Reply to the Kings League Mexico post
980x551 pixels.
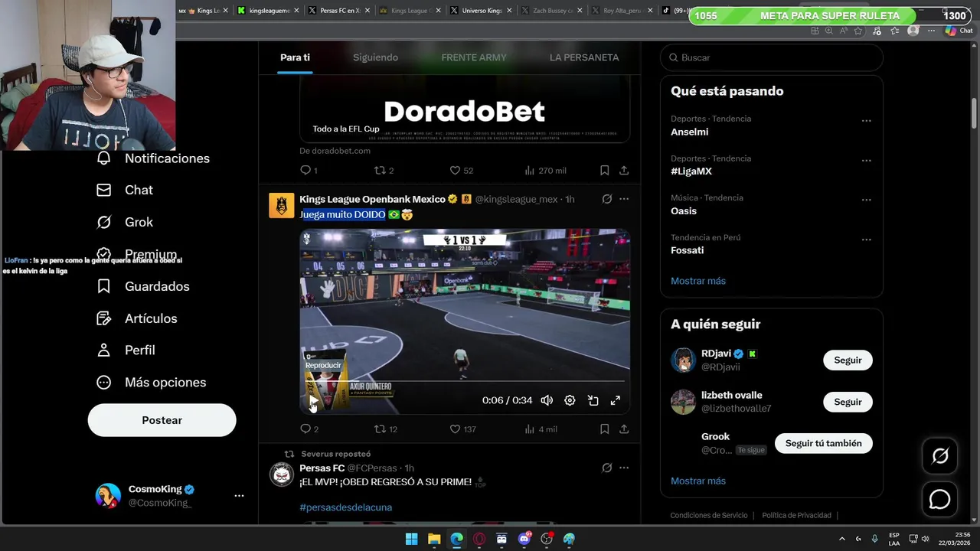click(309, 429)
